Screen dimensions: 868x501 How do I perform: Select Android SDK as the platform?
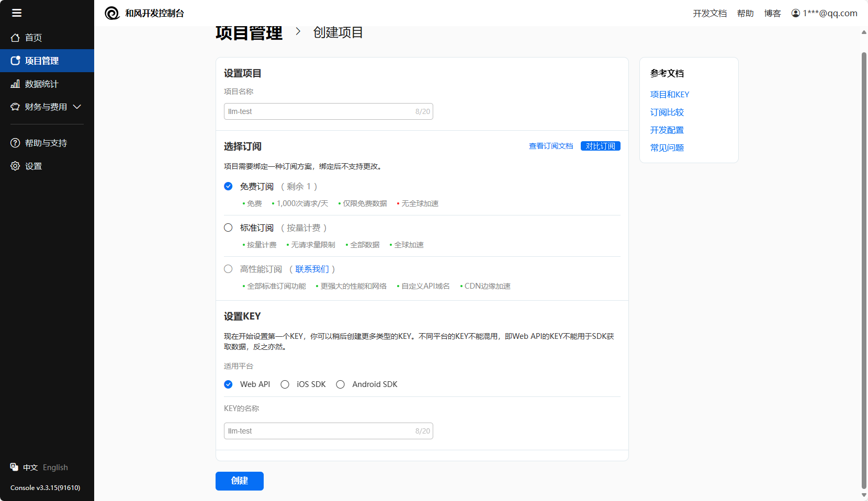tap(341, 384)
